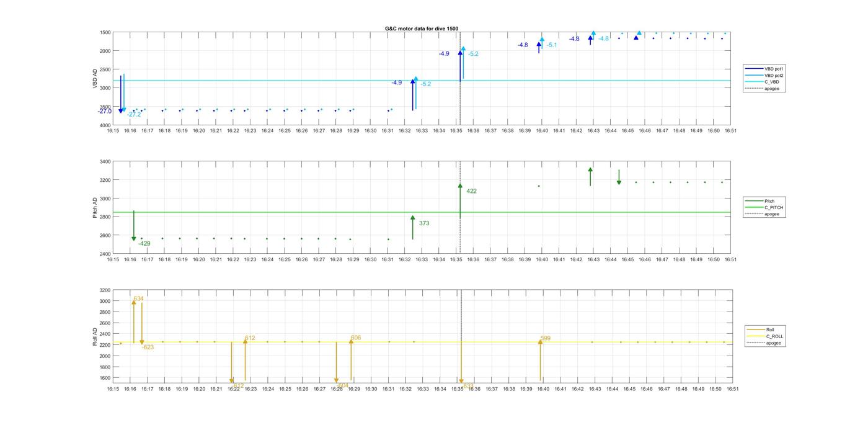Click the "-429" pitch data label

pos(144,244)
